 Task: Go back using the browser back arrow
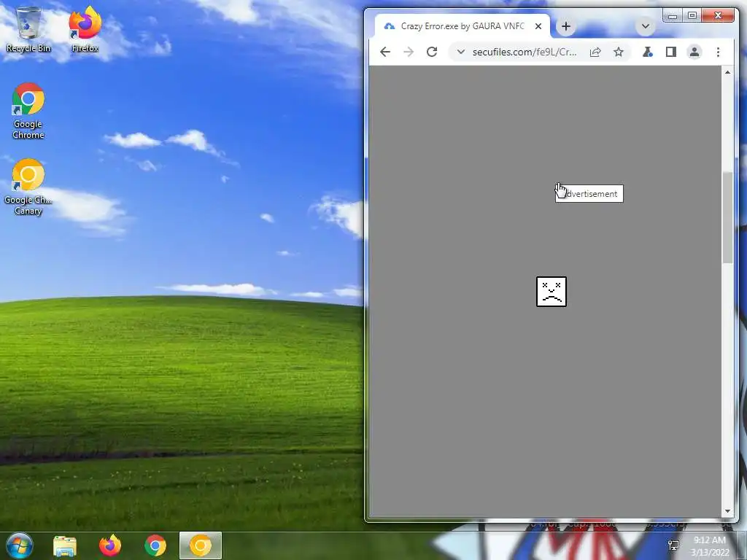(385, 52)
